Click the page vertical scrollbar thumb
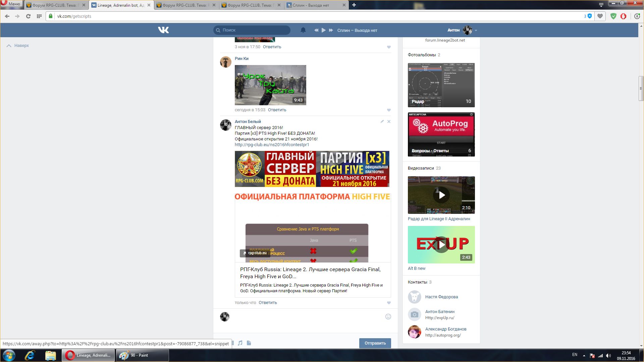 (x=641, y=88)
